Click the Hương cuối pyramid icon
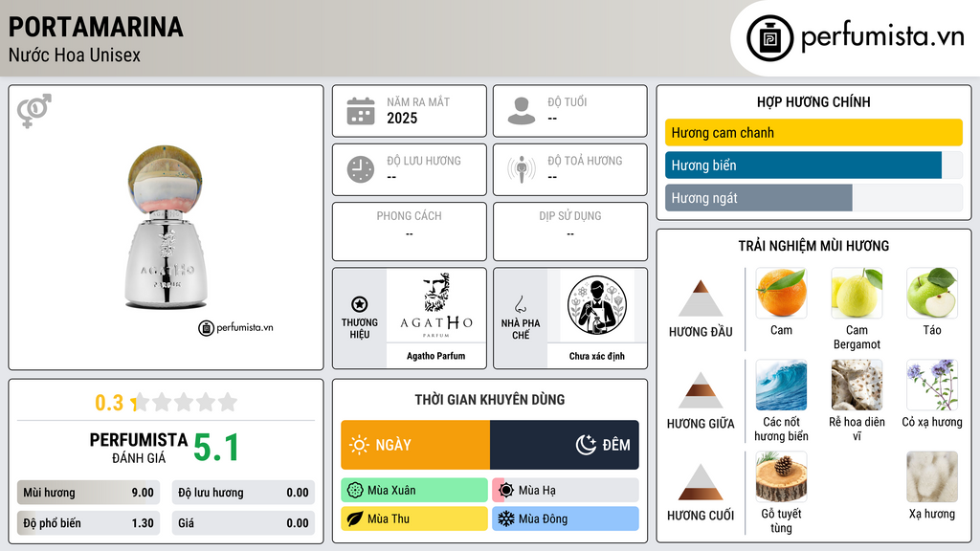Screen dimensions: 980x551 [x=701, y=482]
